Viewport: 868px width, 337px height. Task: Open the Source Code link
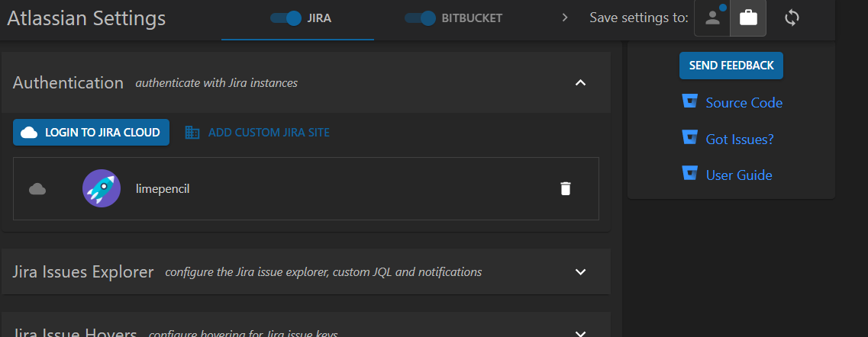pyautogui.click(x=744, y=103)
